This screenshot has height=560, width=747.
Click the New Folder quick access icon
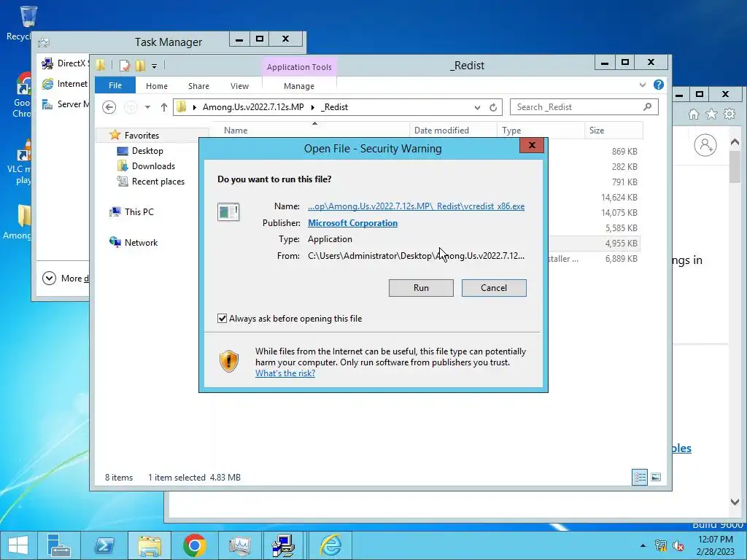140,66
